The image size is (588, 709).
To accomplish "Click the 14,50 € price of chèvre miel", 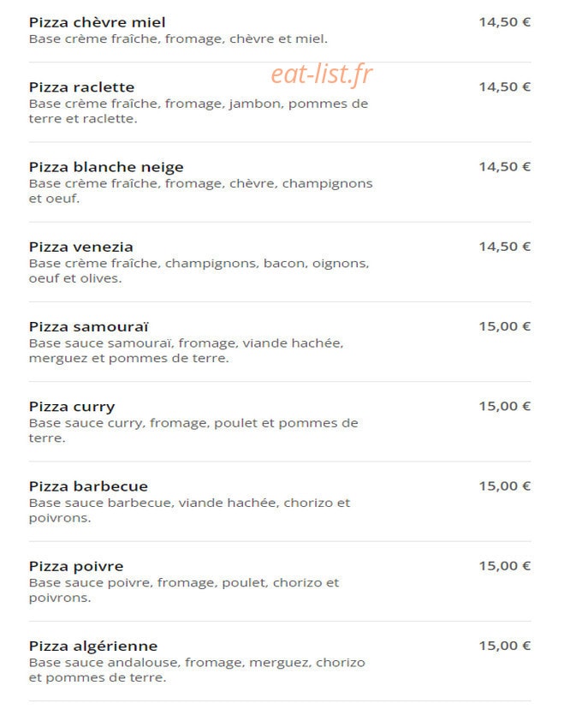I will click(505, 22).
